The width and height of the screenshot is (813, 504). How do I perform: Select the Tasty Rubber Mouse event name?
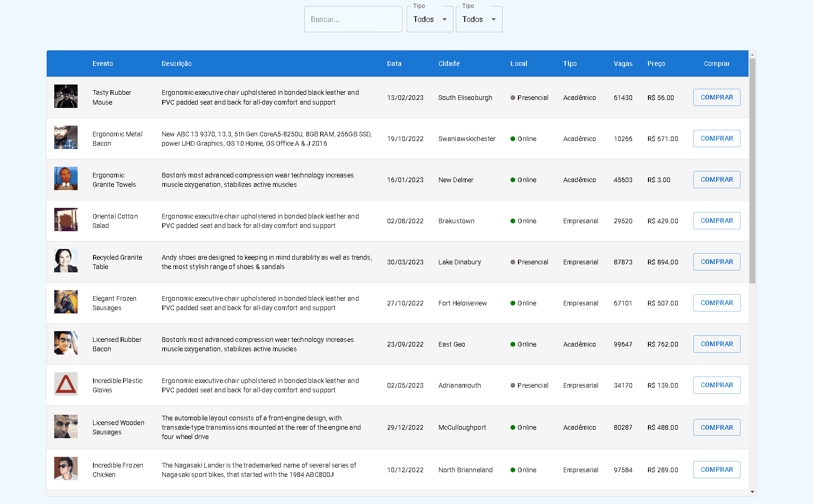click(x=112, y=97)
